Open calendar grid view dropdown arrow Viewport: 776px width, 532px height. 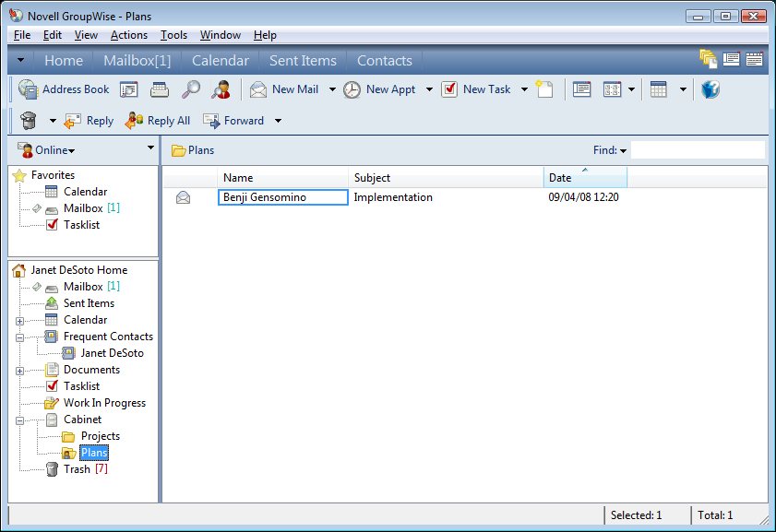pyautogui.click(x=683, y=89)
